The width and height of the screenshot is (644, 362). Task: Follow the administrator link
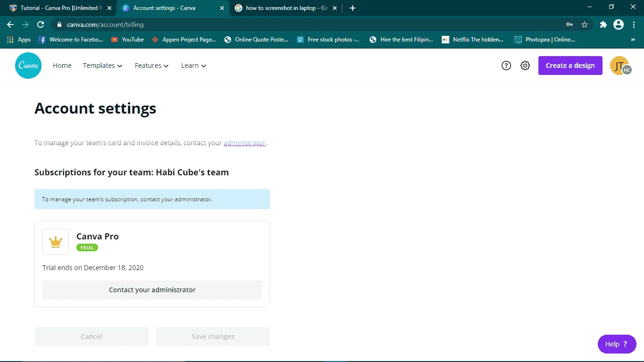click(x=245, y=143)
